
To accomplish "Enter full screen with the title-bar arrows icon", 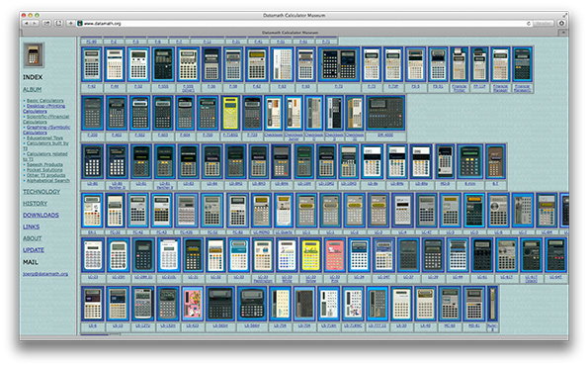I will tap(564, 15).
